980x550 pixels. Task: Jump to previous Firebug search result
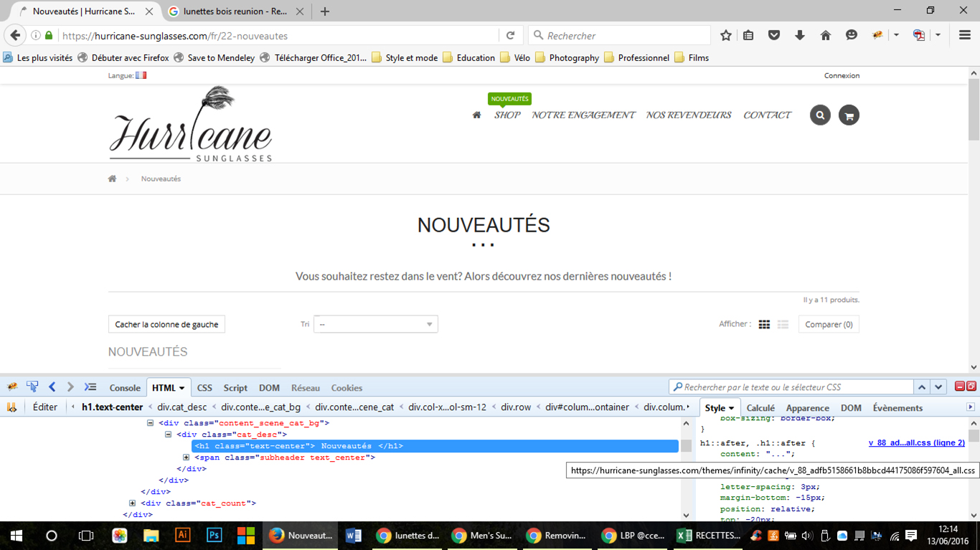[x=922, y=387]
